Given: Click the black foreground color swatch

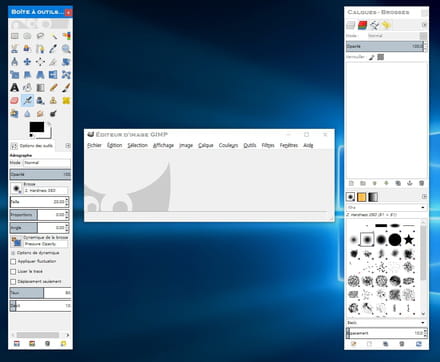Looking at the screenshot, I should point(37,127).
